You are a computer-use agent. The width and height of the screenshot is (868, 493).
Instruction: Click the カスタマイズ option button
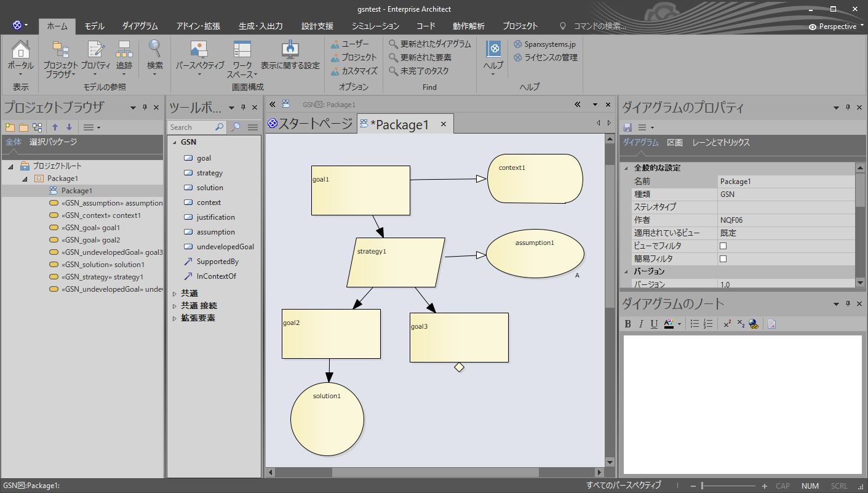354,71
